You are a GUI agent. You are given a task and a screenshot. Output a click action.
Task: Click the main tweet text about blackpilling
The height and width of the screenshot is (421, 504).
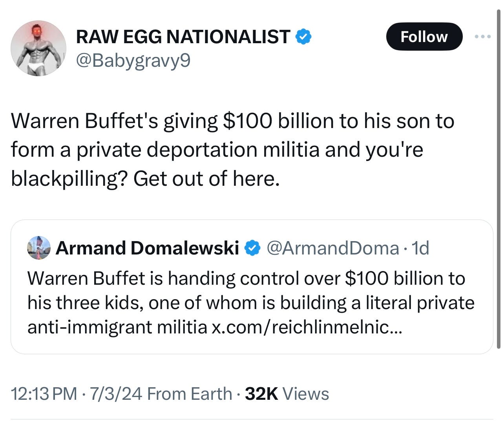[x=232, y=150]
